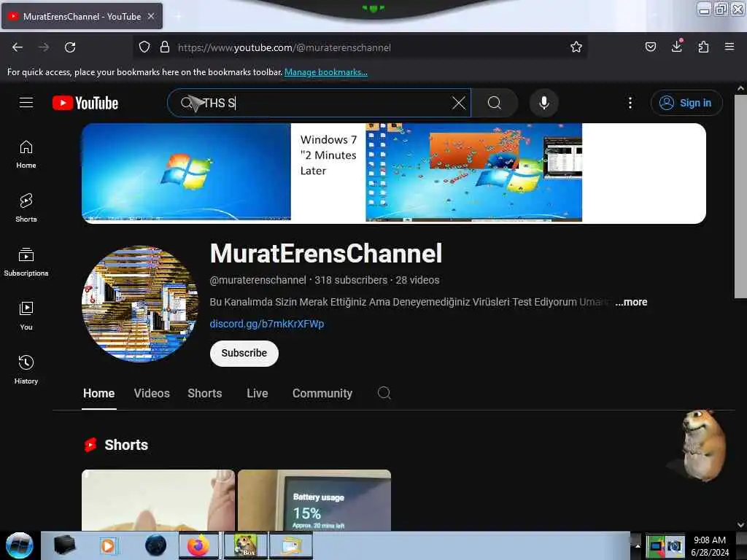Image resolution: width=747 pixels, height=560 pixels.
Task: Open the Save to Pocket icon
Action: (650, 47)
